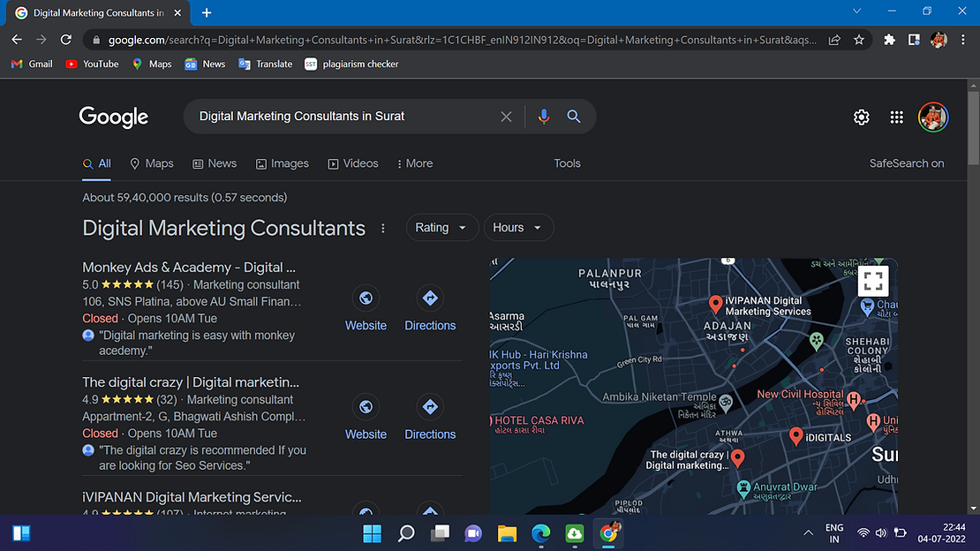Reload the page
This screenshot has height=551, width=980.
(66, 40)
